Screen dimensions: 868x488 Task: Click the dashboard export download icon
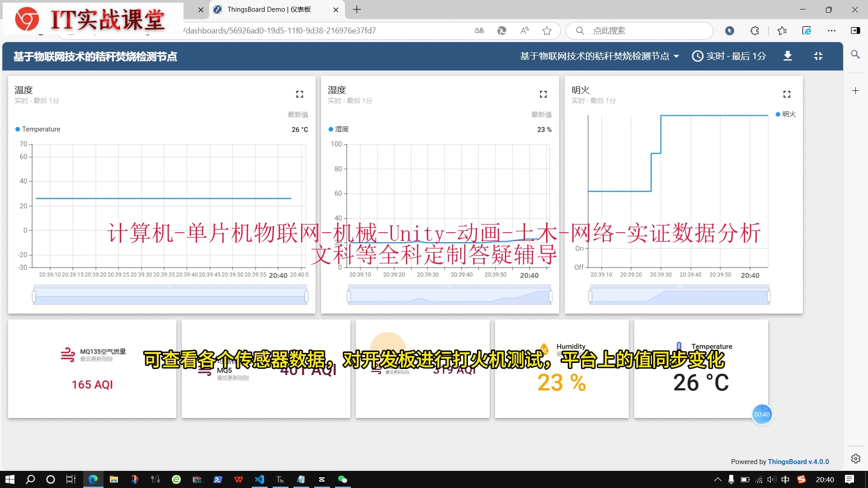coord(788,56)
